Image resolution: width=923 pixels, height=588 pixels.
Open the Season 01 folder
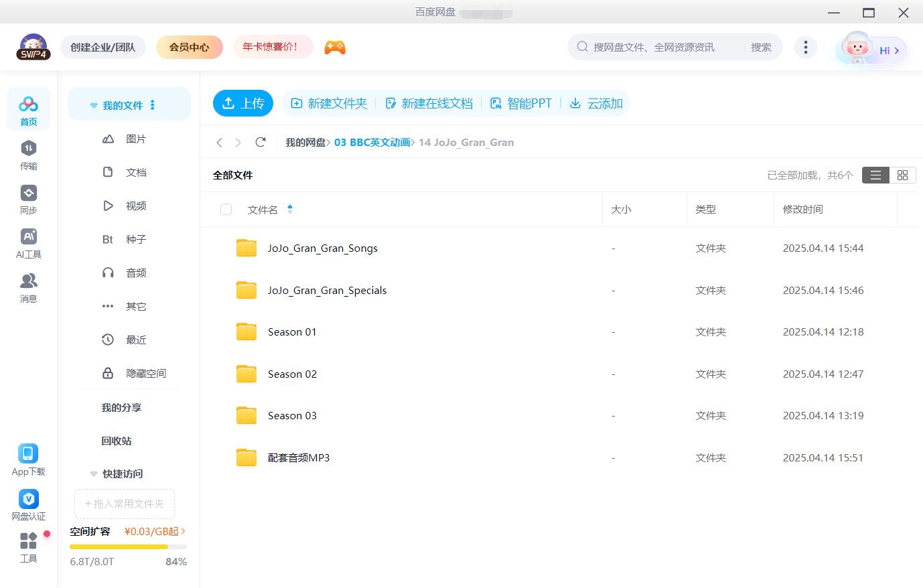(292, 332)
